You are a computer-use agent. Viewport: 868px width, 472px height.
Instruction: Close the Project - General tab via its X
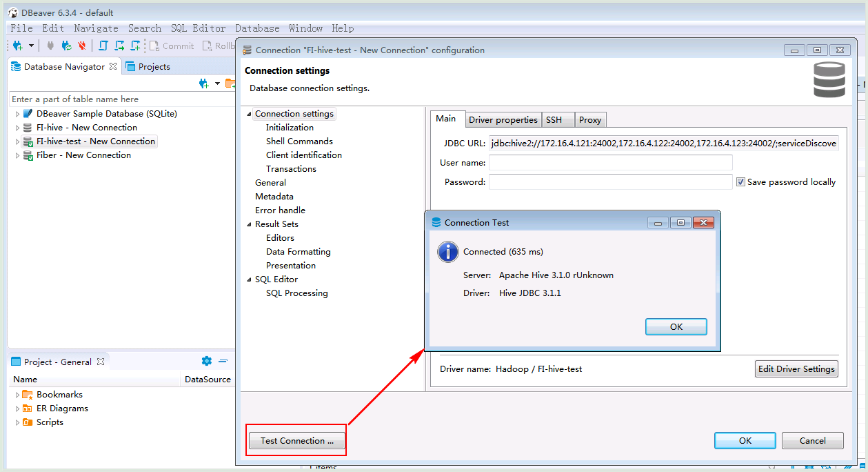[101, 362]
